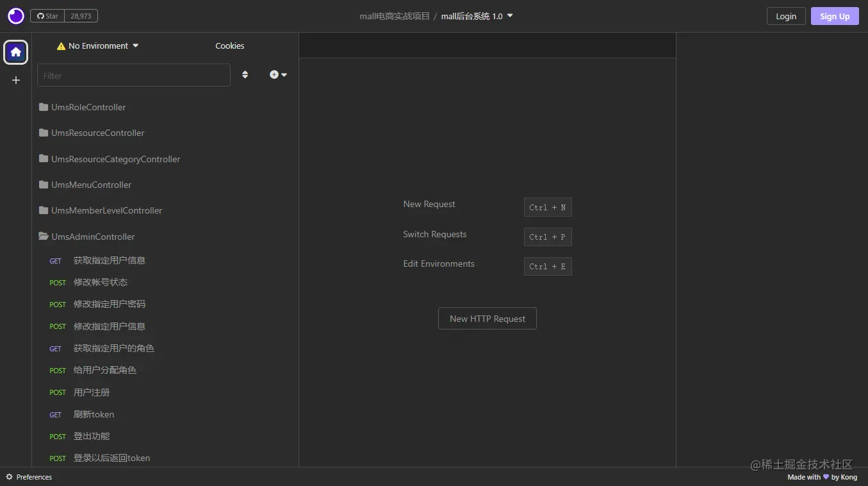Click the Preferences gear icon
Screen dimensions: 868x486
tap(10, 477)
